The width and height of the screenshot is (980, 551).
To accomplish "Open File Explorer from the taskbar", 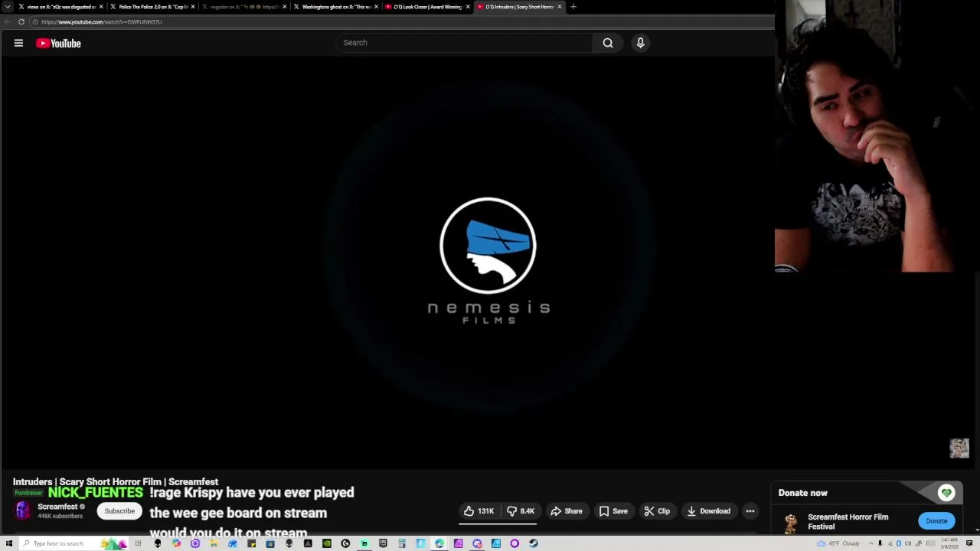I will pyautogui.click(x=213, y=543).
